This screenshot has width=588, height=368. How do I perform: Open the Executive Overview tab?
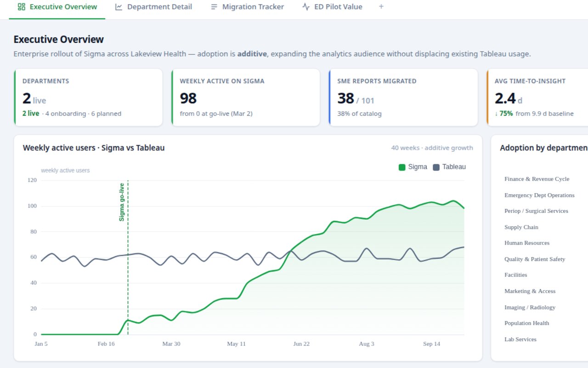click(x=57, y=7)
